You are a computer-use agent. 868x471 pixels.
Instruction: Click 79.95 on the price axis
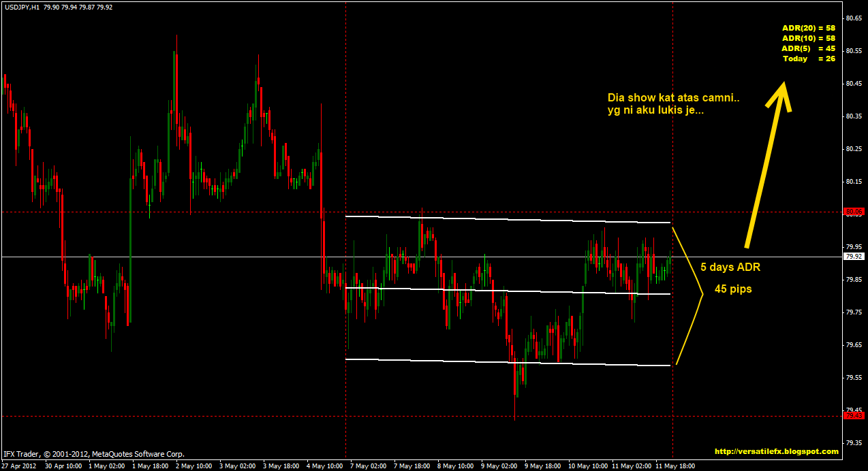coord(854,247)
